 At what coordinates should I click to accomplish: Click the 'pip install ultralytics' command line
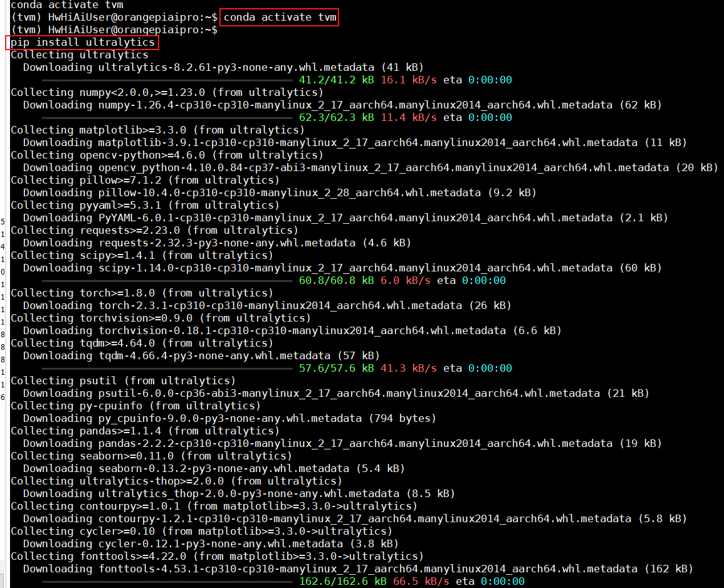(x=82, y=43)
